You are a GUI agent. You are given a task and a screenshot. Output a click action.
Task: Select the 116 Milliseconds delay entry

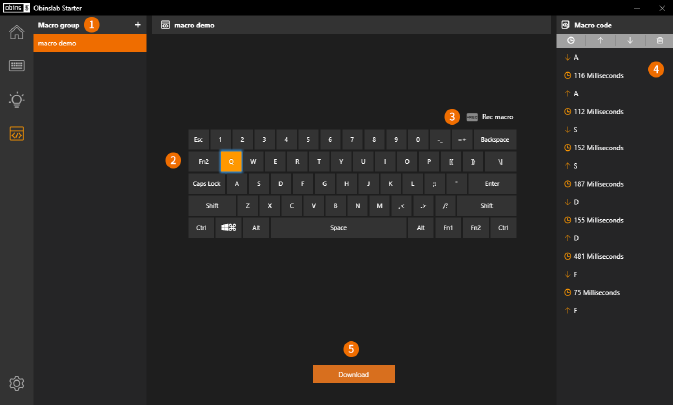(597, 76)
